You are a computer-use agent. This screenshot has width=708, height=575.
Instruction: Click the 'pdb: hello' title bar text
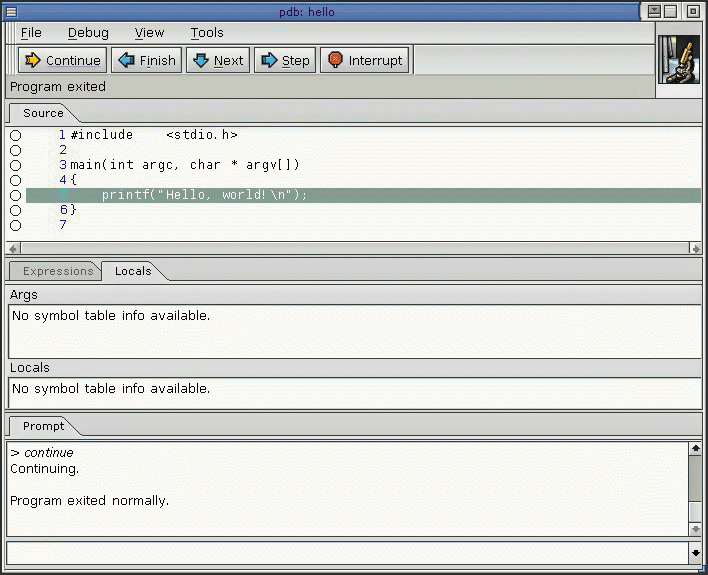tap(307, 12)
